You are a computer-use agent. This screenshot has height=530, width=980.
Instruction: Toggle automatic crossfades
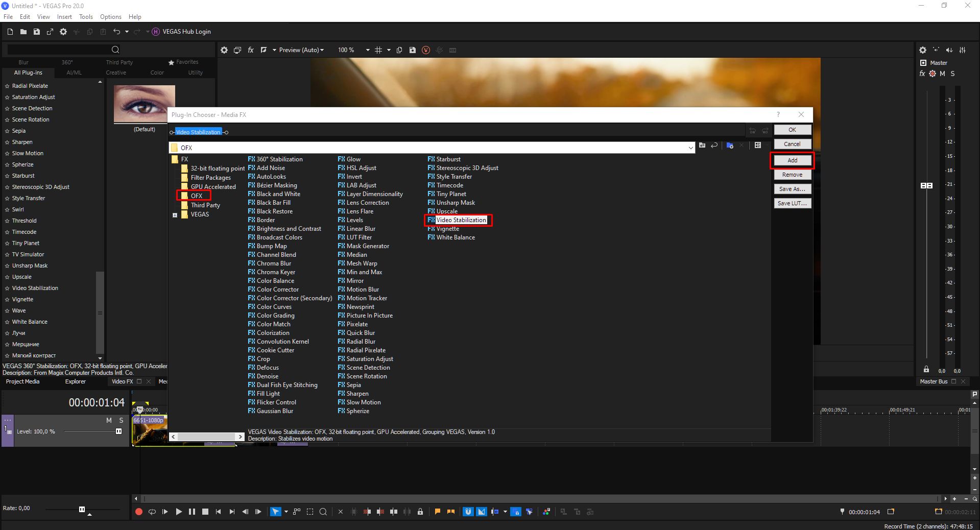point(482,512)
